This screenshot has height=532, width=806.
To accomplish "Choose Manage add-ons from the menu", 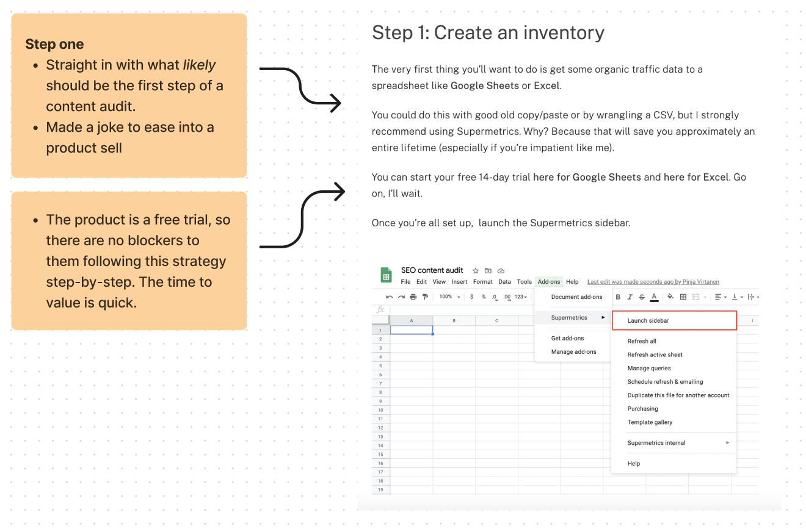I will pyautogui.click(x=573, y=352).
